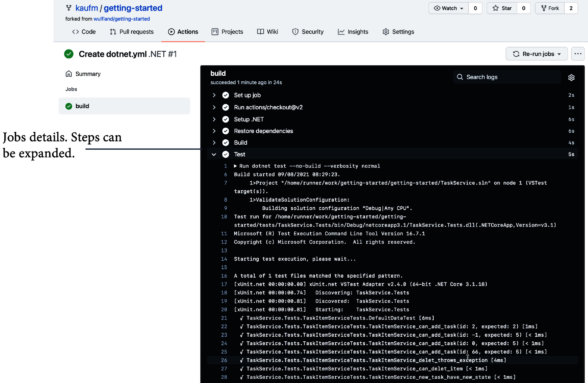Expand the Run dotnet test command triangle

tap(236, 166)
